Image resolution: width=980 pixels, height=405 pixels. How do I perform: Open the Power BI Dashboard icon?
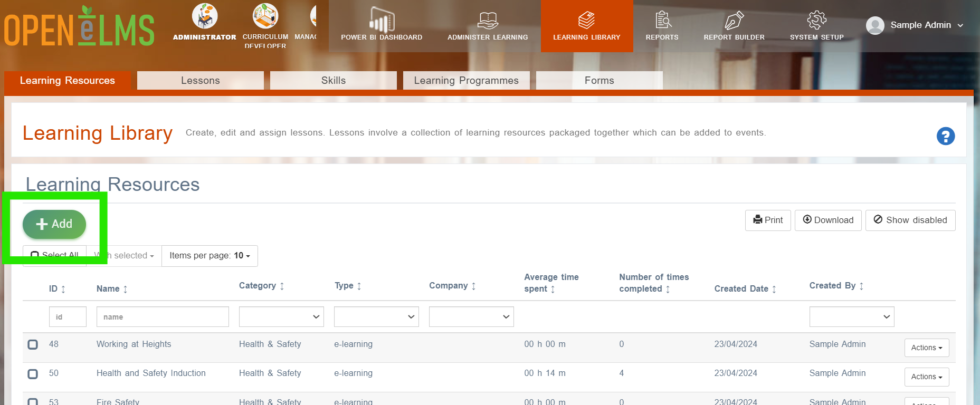click(382, 20)
